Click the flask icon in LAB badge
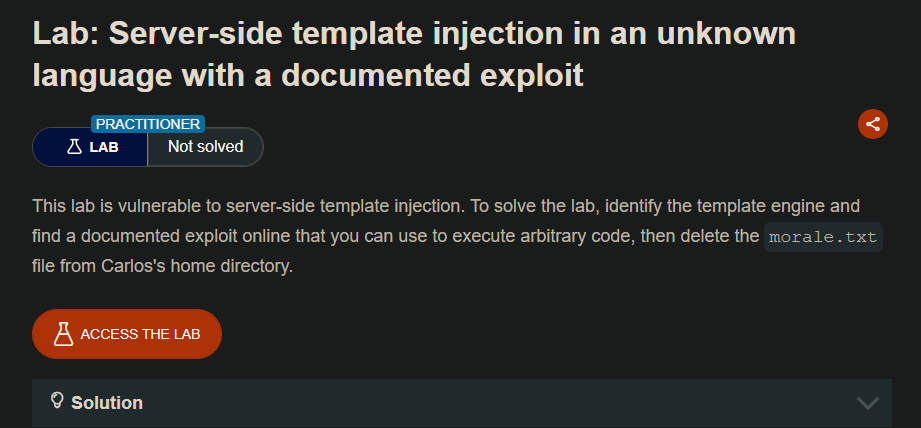The height and width of the screenshot is (428, 921). click(74, 147)
